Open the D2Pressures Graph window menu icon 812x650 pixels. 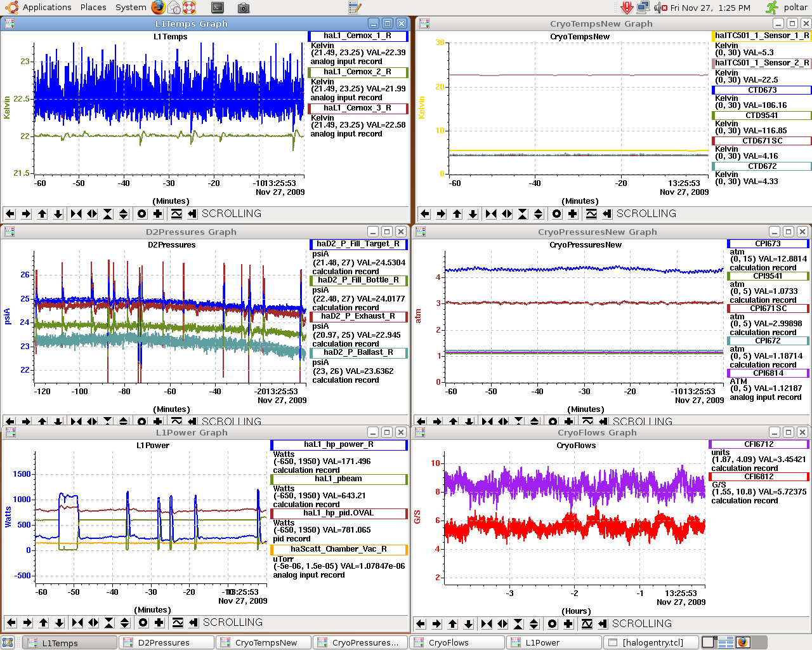pos(10,232)
